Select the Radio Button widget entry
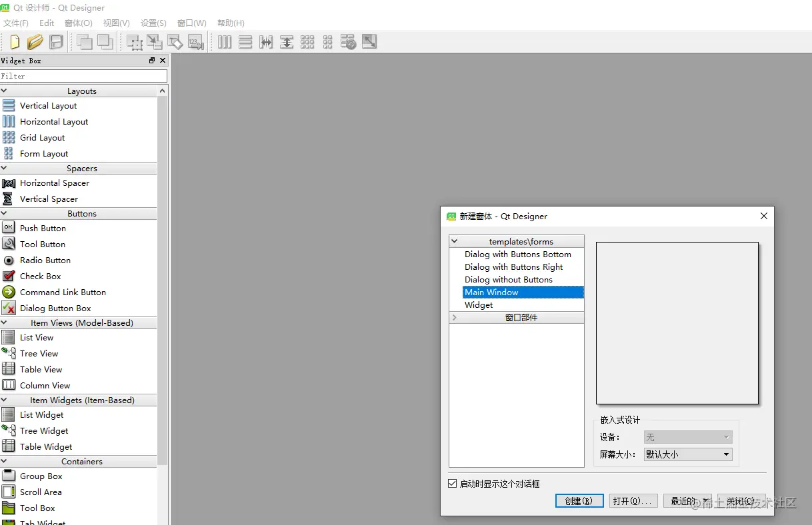Image resolution: width=812 pixels, height=525 pixels. [45, 260]
